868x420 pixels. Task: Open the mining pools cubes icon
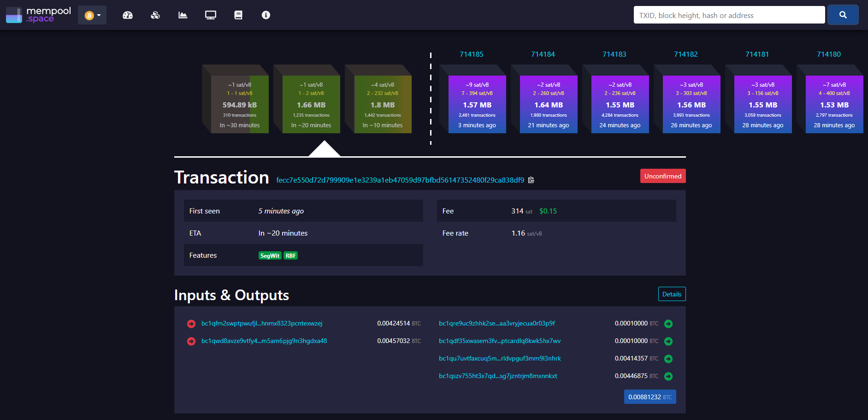(x=155, y=15)
